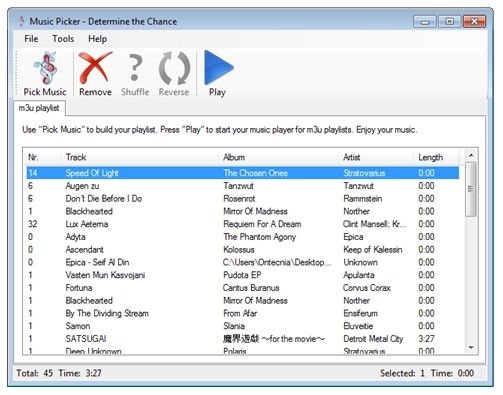
Task: Click the Shuffle question mark icon
Action: click(x=135, y=68)
